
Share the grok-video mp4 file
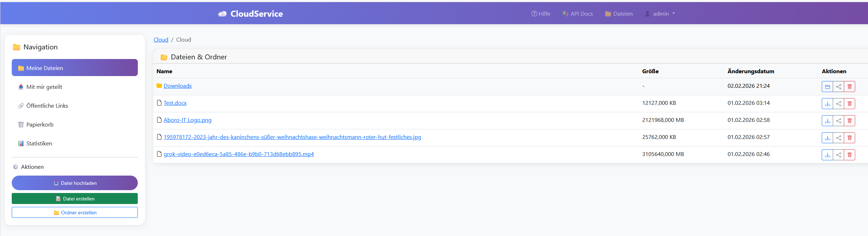(838, 155)
